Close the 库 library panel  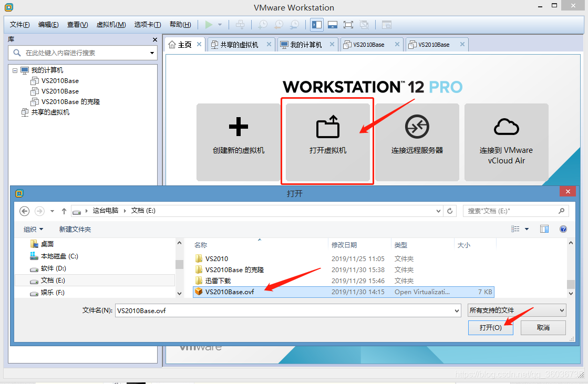[x=155, y=39]
